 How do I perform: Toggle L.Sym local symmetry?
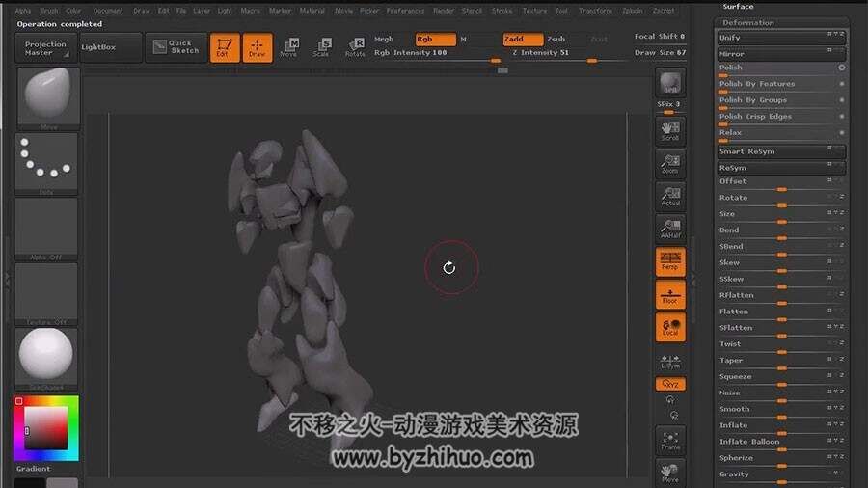pyautogui.click(x=670, y=362)
